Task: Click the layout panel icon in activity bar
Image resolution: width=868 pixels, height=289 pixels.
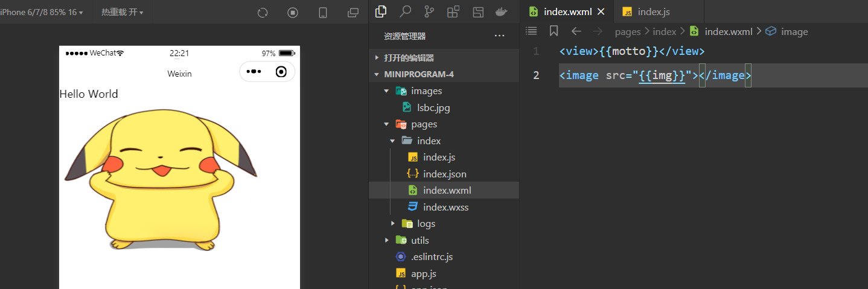Action: 478,11
